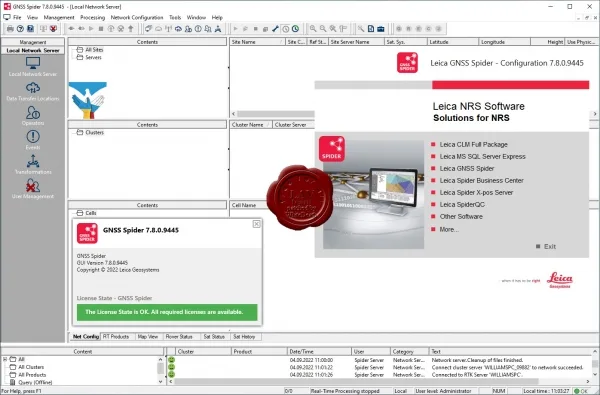This screenshot has width=600, height=395.
Task: Switch to the Rover Status tab
Action: 179,336
